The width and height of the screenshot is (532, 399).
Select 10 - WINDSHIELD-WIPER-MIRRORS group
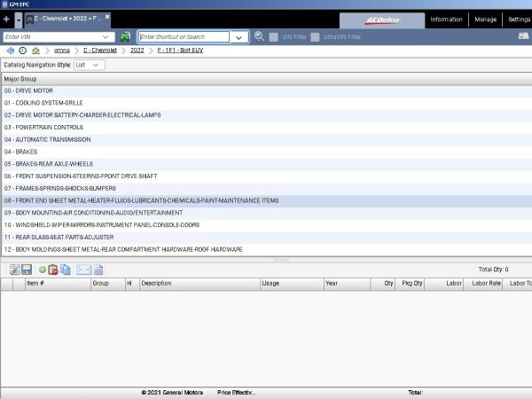(x=267, y=225)
